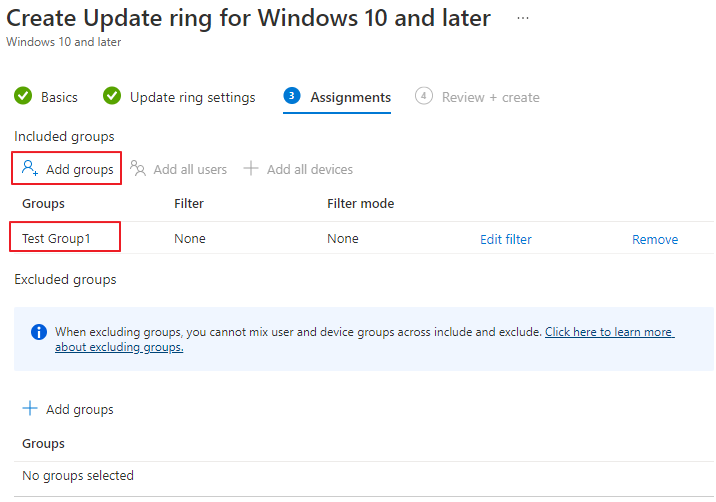
Task: Click the green checkmark icon for Basics
Action: pyautogui.click(x=23, y=96)
